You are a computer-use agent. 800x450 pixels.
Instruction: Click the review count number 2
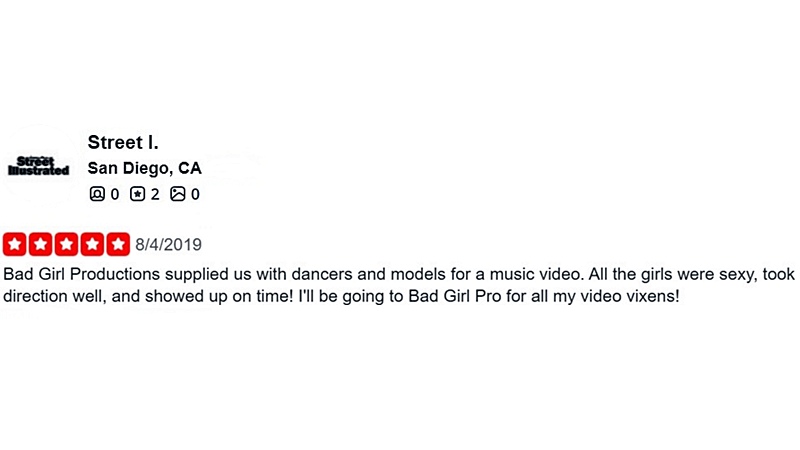point(155,194)
